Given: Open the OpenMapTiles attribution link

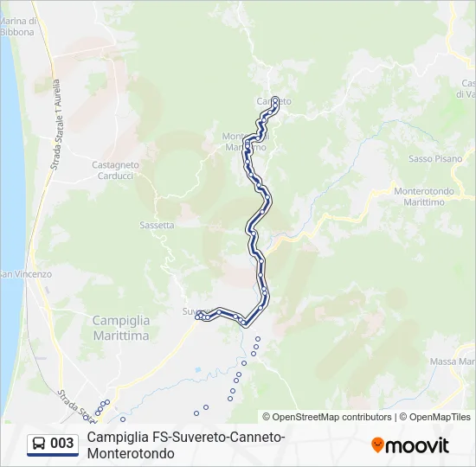Looking at the screenshot, I should (435, 417).
